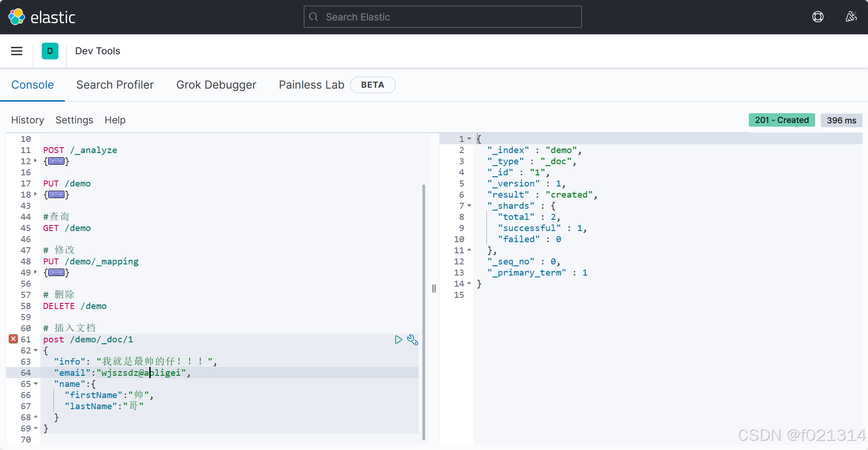This screenshot has height=450, width=868.
Task: Expand fold arrow at editor line 12
Action: click(35, 161)
